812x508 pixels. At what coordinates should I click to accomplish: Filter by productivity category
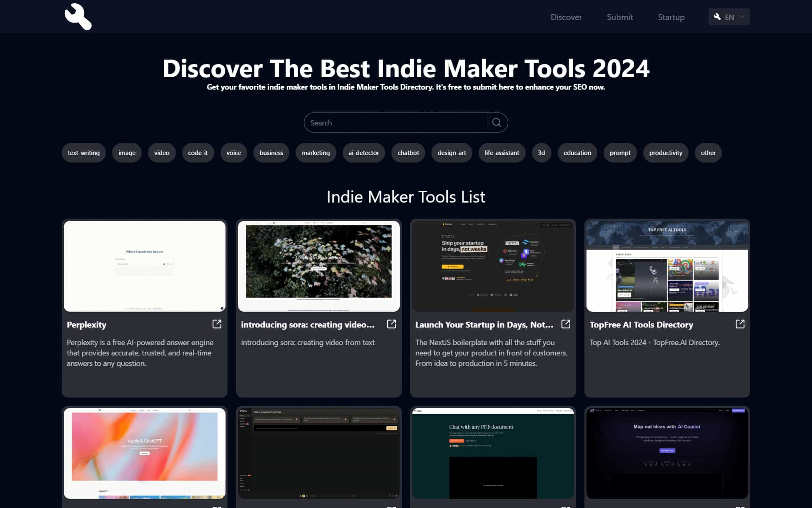pos(666,153)
